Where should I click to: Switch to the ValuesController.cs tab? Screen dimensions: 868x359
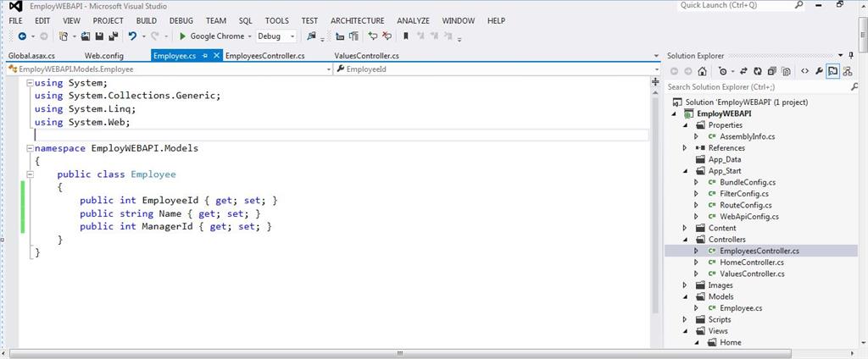click(367, 56)
